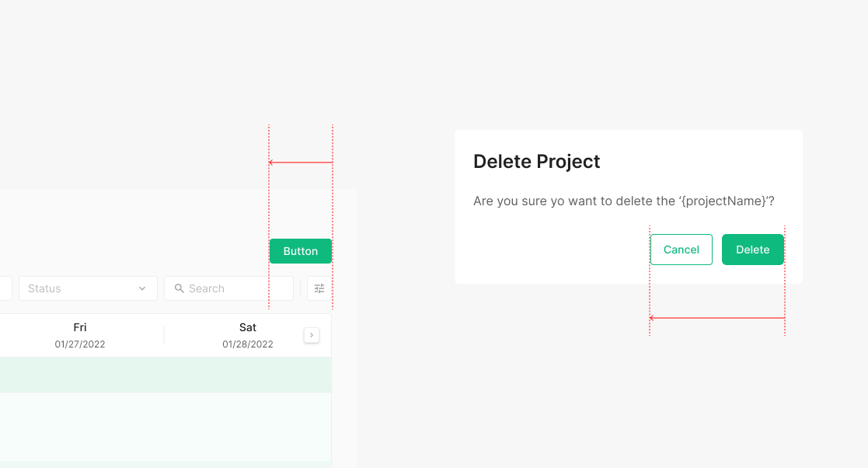Viewport: 868px width, 468px height.
Task: Click the red arrow below the Delete button
Action: coord(716,318)
